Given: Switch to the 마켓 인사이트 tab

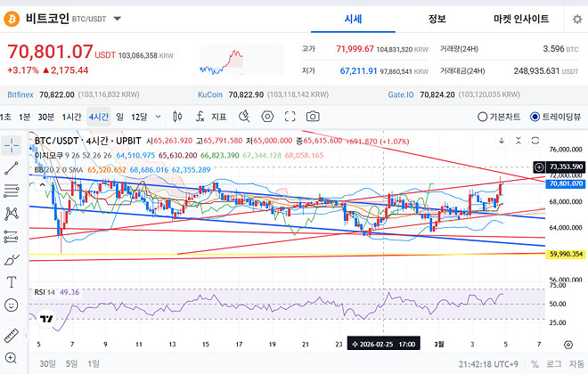Looking at the screenshot, I should [x=521, y=19].
